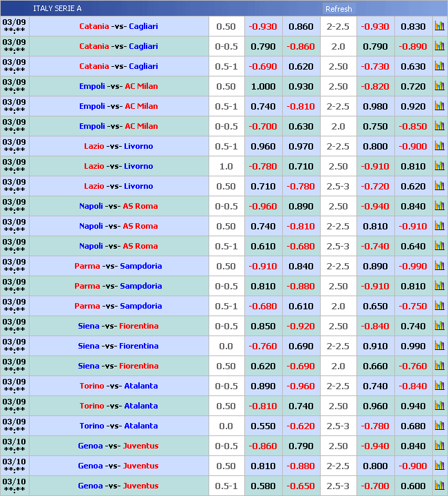
Task: View statistics icon for Empoli-AC Milan 0.50 row
Action: 440,86
